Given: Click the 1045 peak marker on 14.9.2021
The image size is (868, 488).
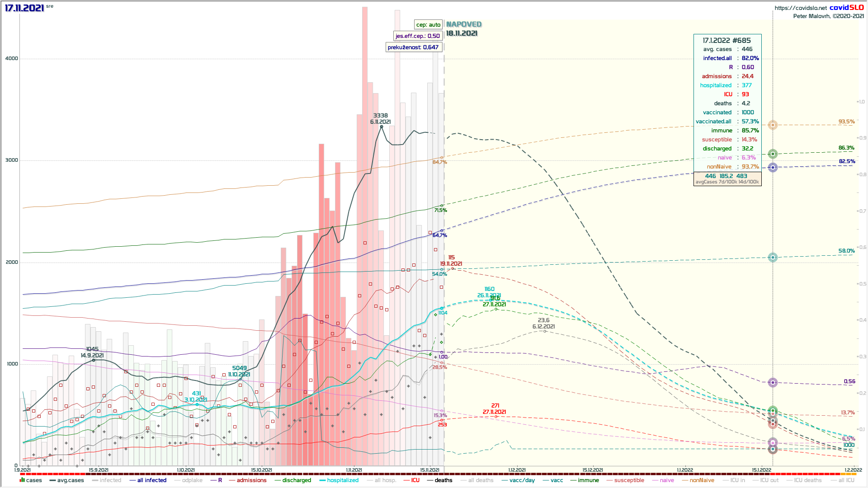Looking at the screenshot, I should 94,360.
